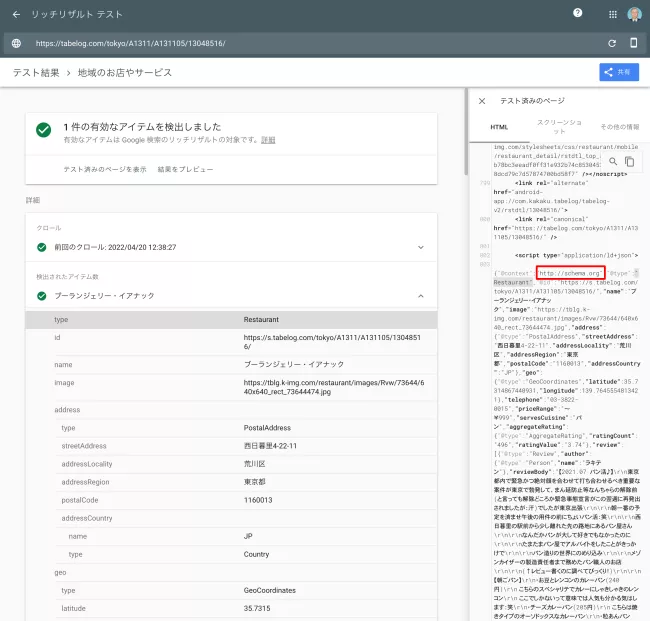Open the account profile avatar
Image resolution: width=650 pixels, height=621 pixels.
(x=634, y=14)
